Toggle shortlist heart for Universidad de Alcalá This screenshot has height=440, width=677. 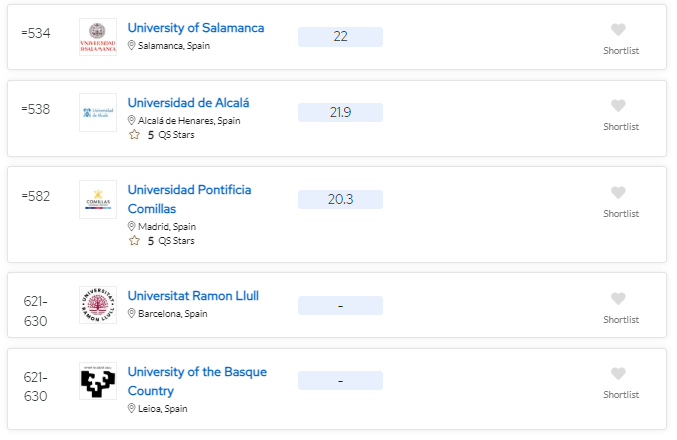(x=618, y=106)
